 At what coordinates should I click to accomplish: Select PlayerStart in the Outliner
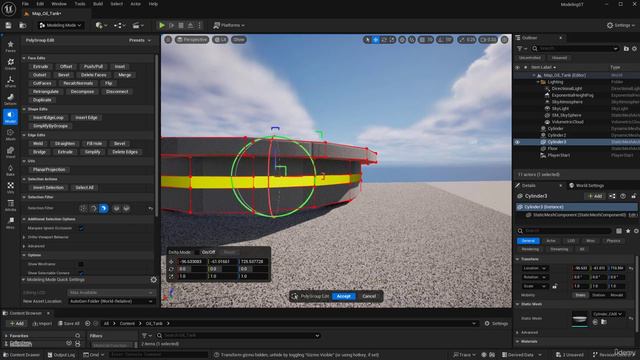click(x=558, y=156)
